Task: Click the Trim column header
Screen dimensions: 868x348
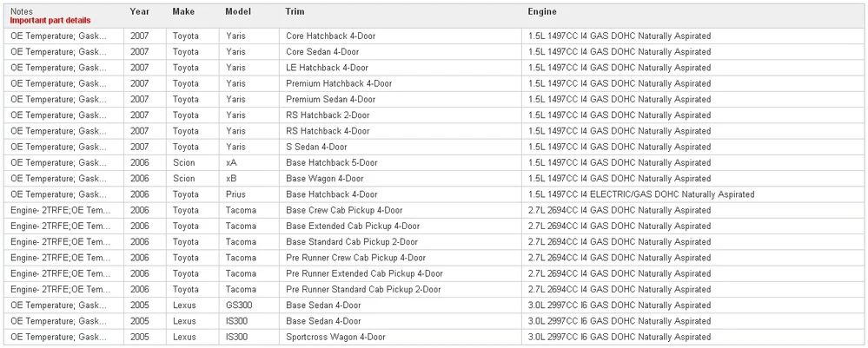Action: [x=295, y=11]
